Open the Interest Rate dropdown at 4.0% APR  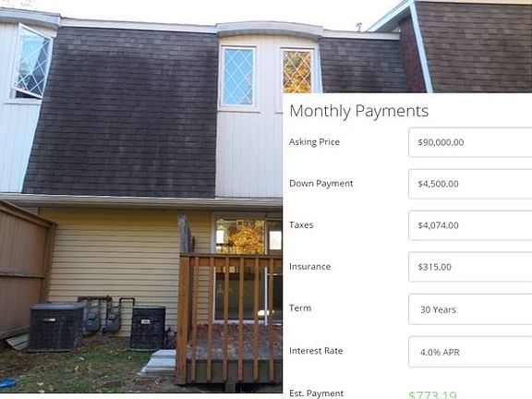[x=470, y=352]
